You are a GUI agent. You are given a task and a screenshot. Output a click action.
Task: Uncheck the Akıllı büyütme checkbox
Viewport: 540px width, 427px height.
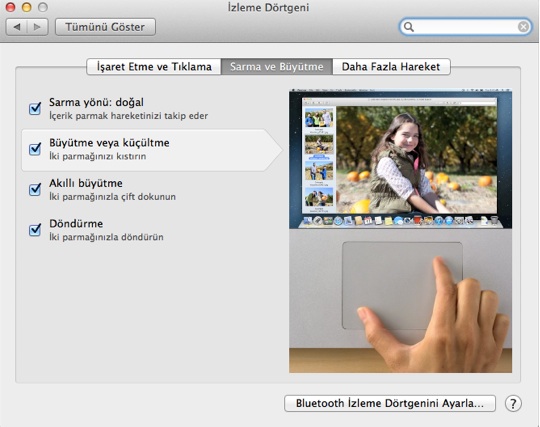pyautogui.click(x=35, y=189)
